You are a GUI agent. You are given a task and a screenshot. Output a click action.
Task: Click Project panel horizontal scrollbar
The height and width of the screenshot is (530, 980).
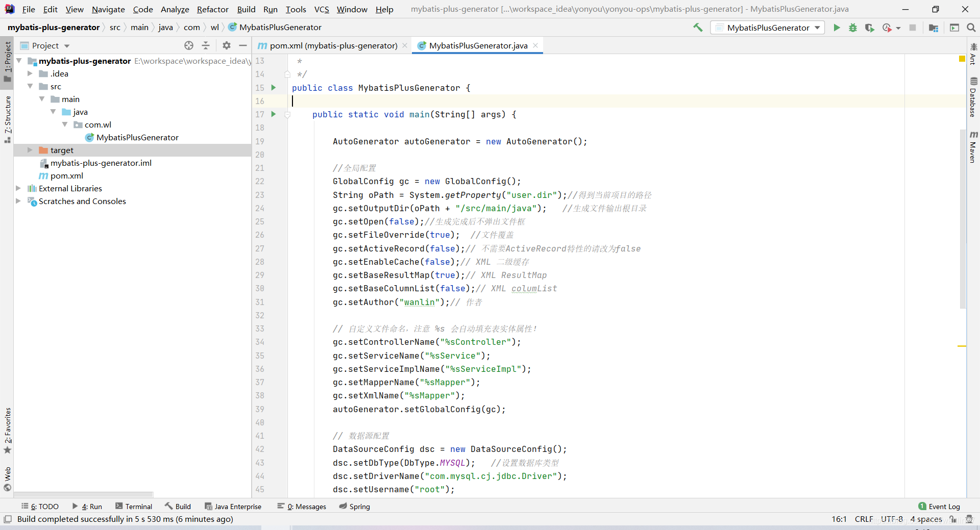click(x=84, y=494)
